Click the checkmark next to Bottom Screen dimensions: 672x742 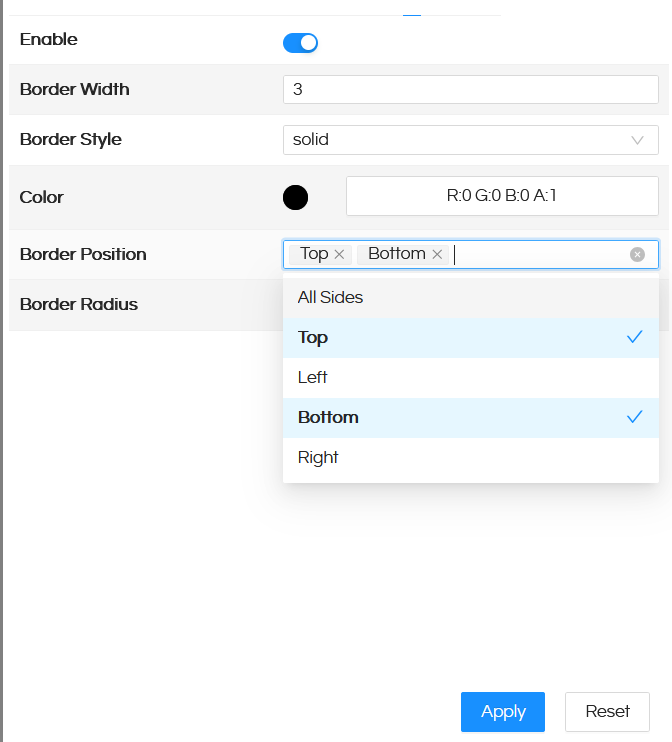pyautogui.click(x=634, y=417)
